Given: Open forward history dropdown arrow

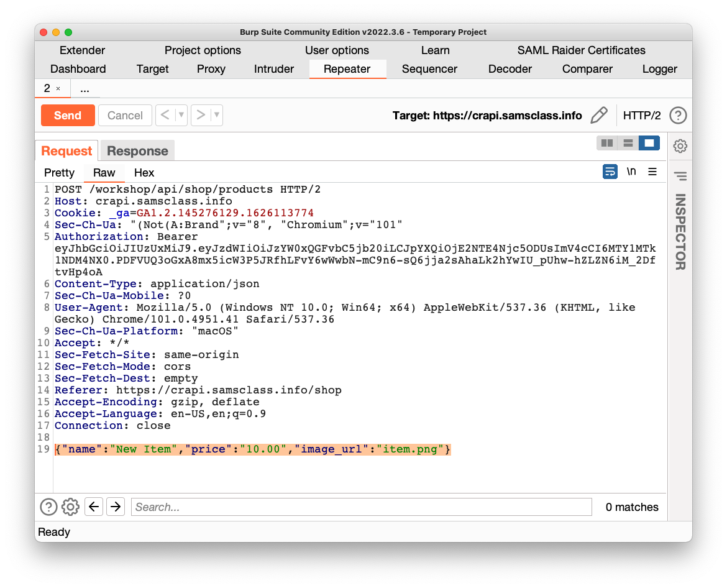Looking at the screenshot, I should pyautogui.click(x=216, y=115).
